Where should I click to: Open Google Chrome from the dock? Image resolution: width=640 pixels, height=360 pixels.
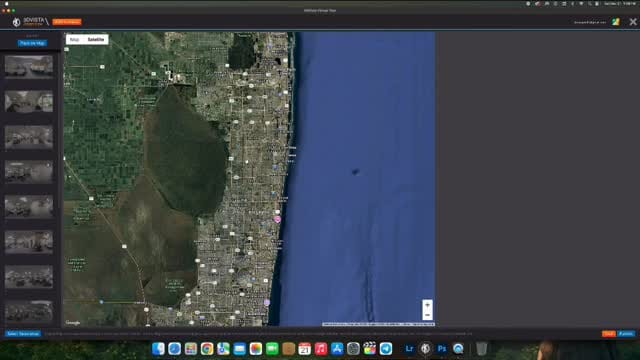click(207, 349)
